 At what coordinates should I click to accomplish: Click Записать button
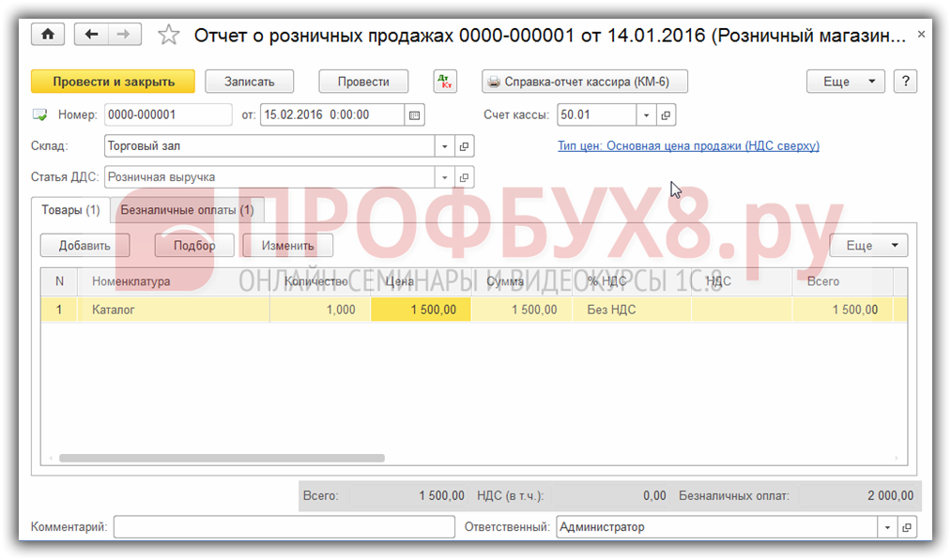[x=250, y=82]
